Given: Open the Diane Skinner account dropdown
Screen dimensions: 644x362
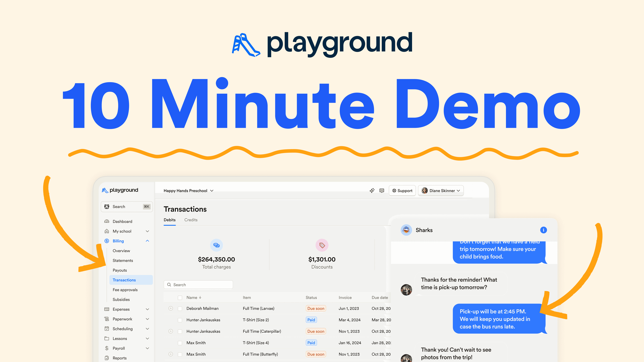Looking at the screenshot, I should 441,191.
